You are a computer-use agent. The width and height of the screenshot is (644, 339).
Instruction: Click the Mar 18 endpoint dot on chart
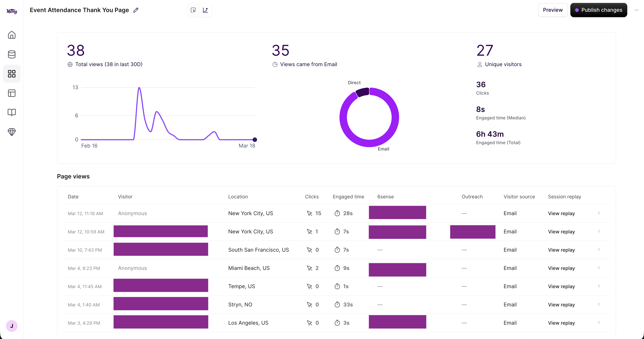[x=255, y=140]
